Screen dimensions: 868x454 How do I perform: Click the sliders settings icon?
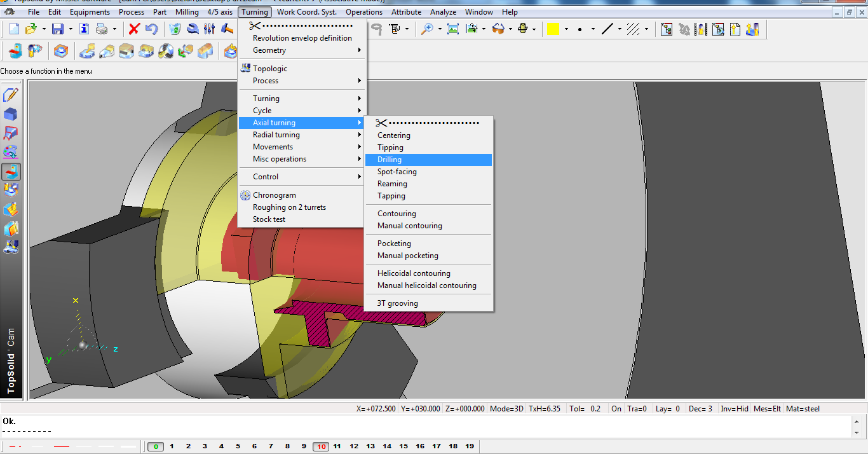click(x=210, y=29)
